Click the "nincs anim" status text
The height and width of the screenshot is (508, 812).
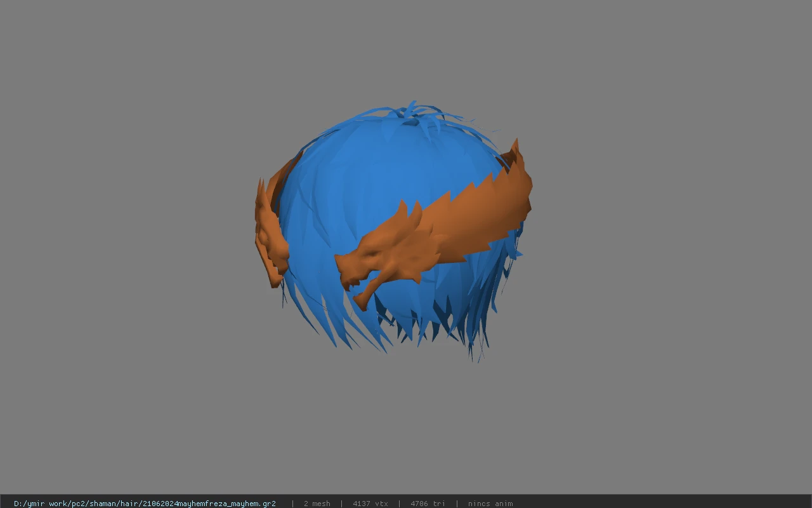(x=490, y=504)
